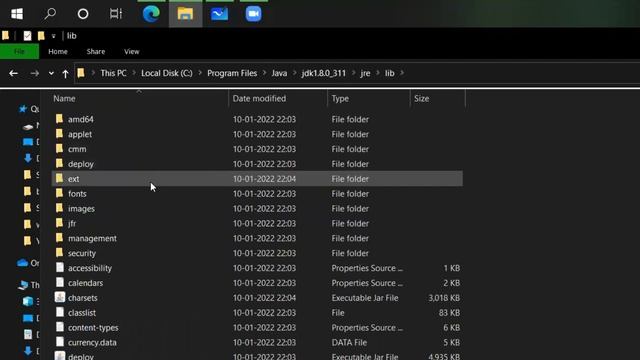Select the images folder
640x360 pixels.
(81, 209)
